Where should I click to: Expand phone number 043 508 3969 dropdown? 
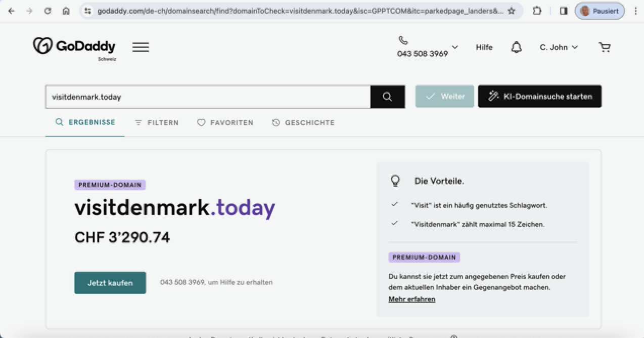coord(454,47)
